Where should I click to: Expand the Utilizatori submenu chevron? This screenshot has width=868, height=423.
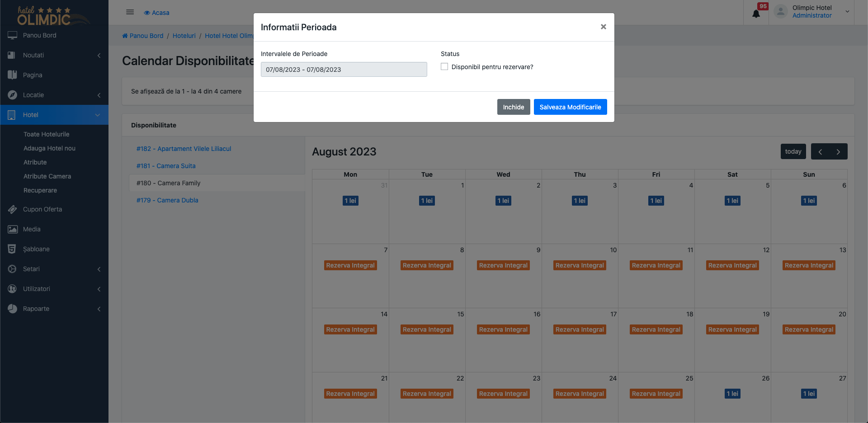(99, 289)
